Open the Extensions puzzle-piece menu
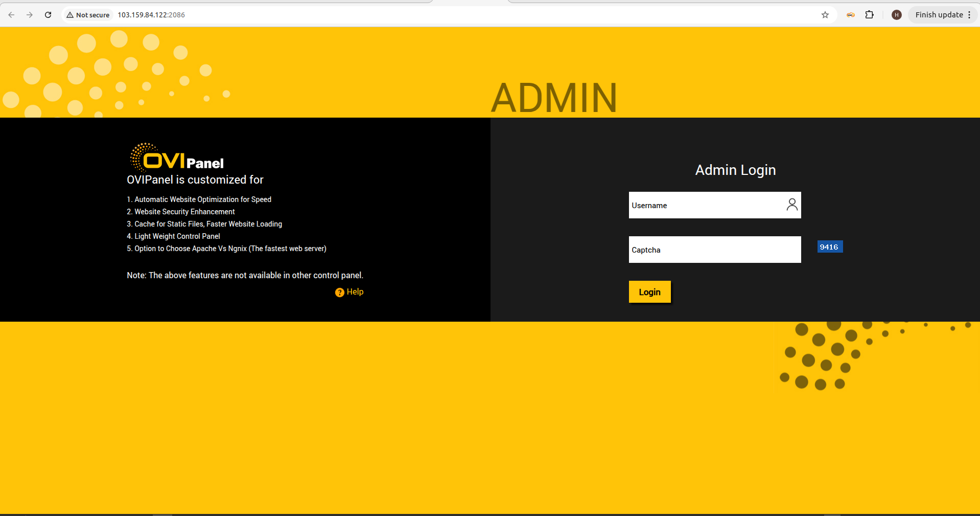 (869, 15)
